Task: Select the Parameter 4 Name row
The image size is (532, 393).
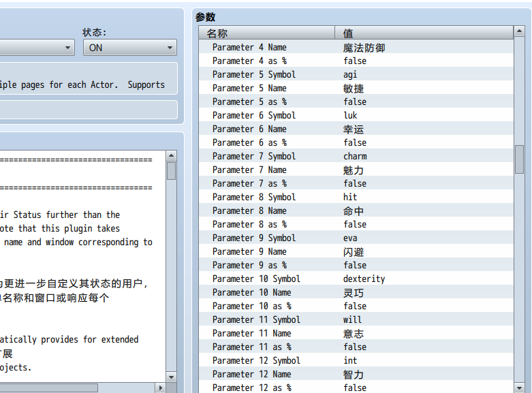Action: tap(356, 47)
